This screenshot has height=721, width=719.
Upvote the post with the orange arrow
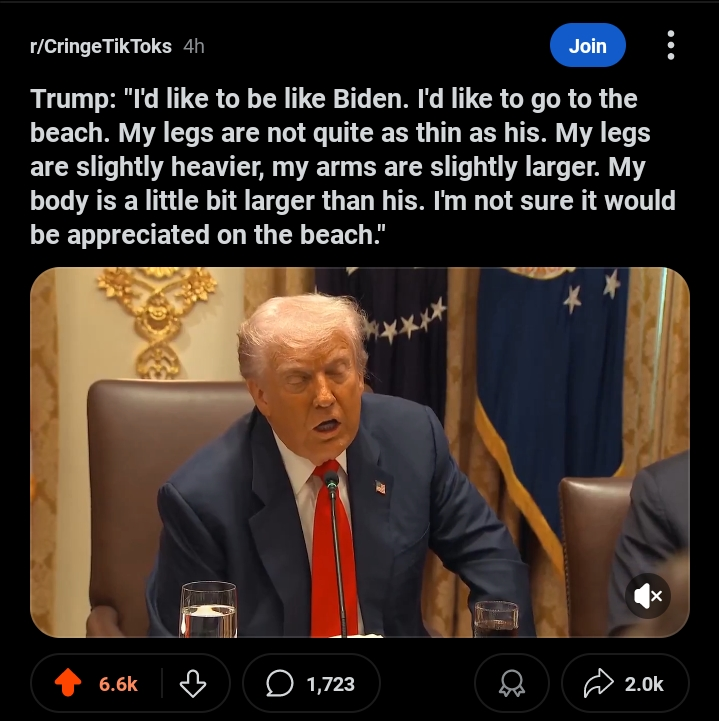click(x=68, y=683)
